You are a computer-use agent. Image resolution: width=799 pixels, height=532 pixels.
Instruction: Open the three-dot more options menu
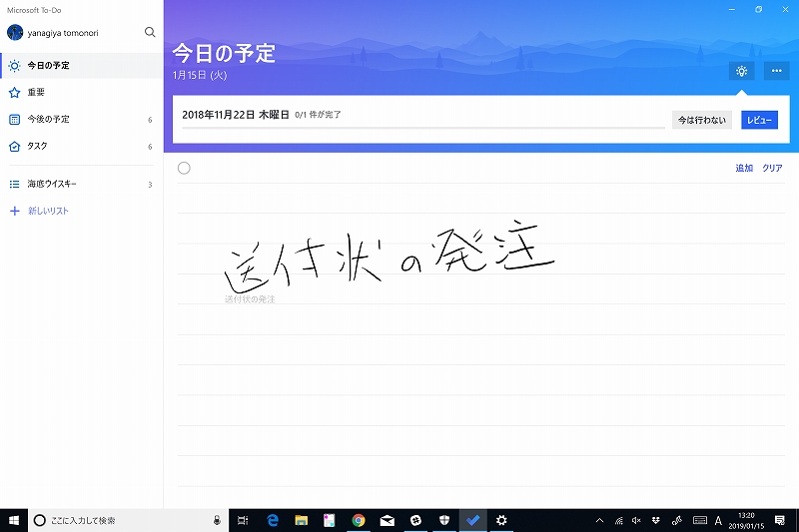click(x=777, y=71)
